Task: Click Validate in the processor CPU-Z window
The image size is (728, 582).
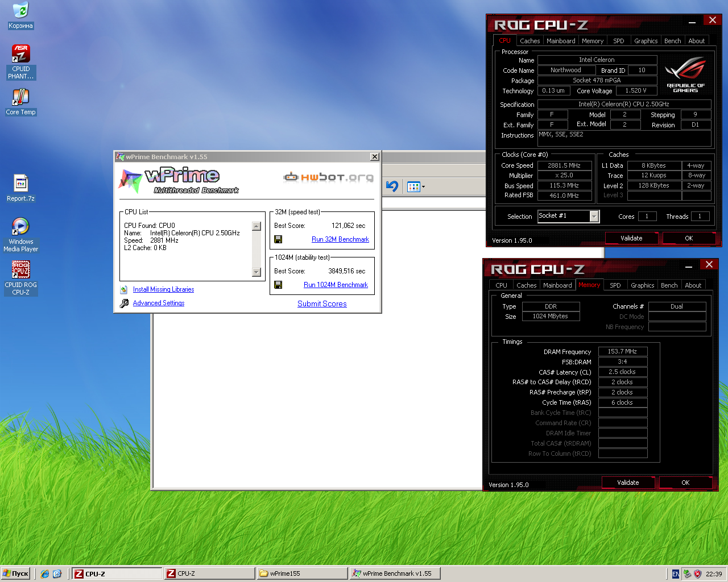Action: tap(631, 238)
